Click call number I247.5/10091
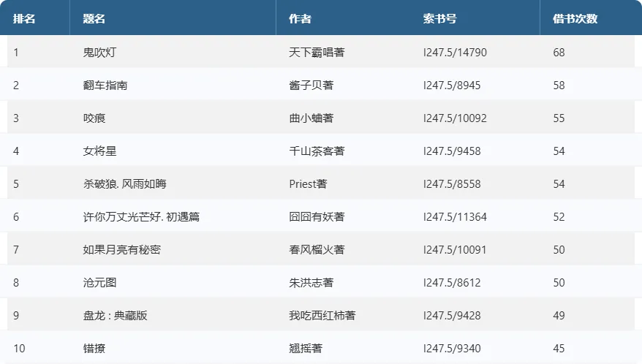Image resolution: width=642 pixels, height=364 pixels. coord(455,250)
